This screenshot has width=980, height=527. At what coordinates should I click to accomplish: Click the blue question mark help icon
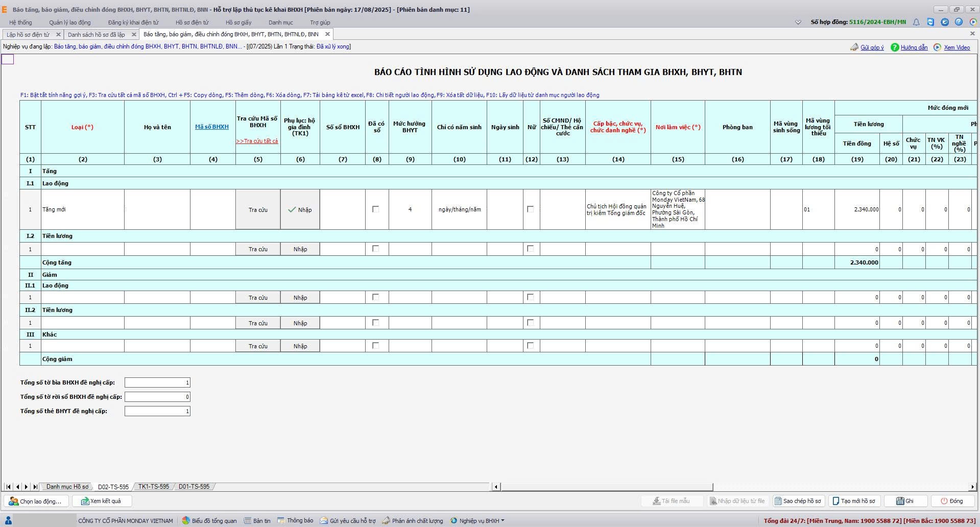coord(959,22)
